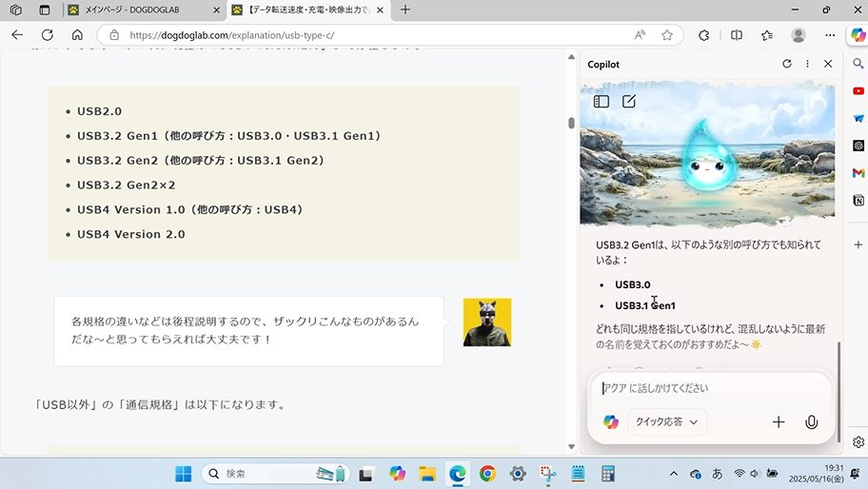Screen dimensions: 868x489
Task: Expand the クイック応答 response mode dropdown
Action: 666,422
